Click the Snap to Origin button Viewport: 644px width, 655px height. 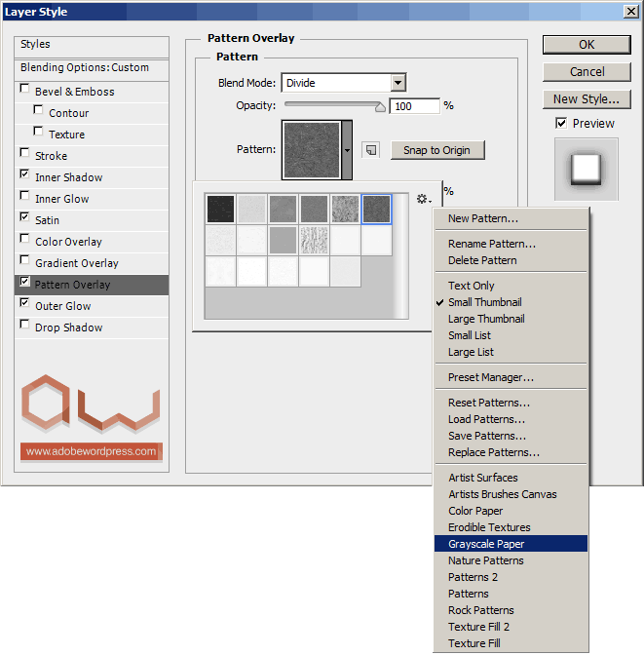coord(437,150)
